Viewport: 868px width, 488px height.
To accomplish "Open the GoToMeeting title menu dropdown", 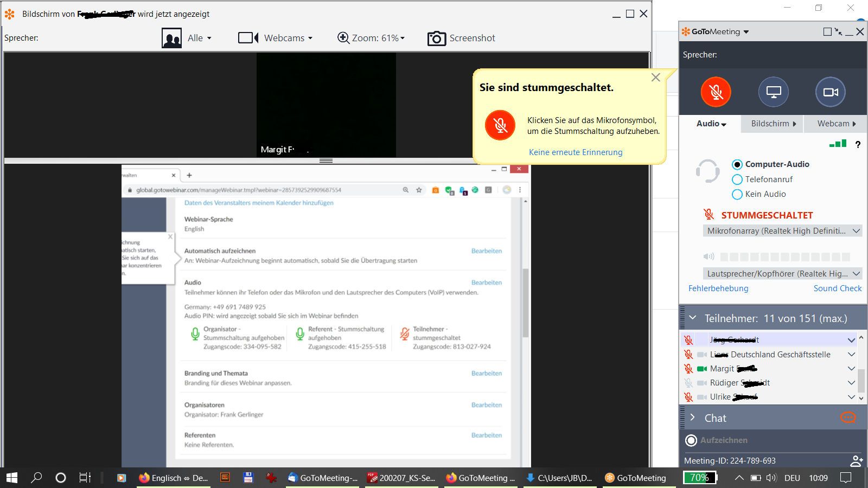I will [x=746, y=32].
